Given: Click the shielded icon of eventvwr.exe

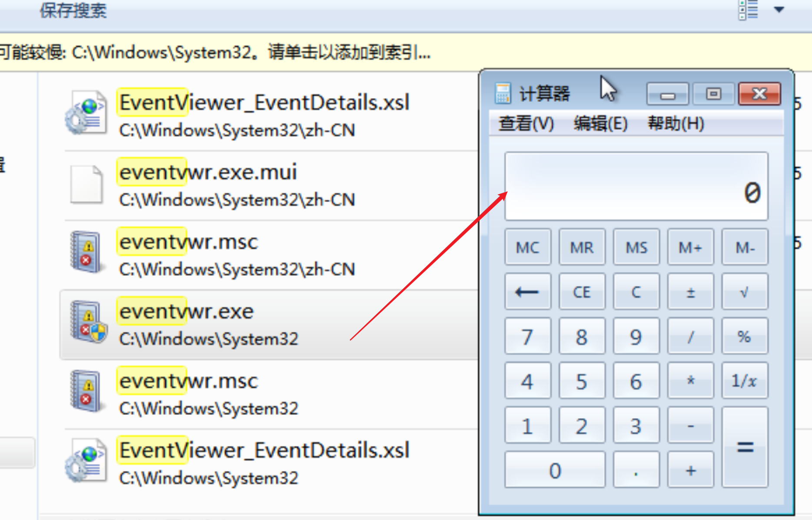Looking at the screenshot, I should pyautogui.click(x=88, y=322).
